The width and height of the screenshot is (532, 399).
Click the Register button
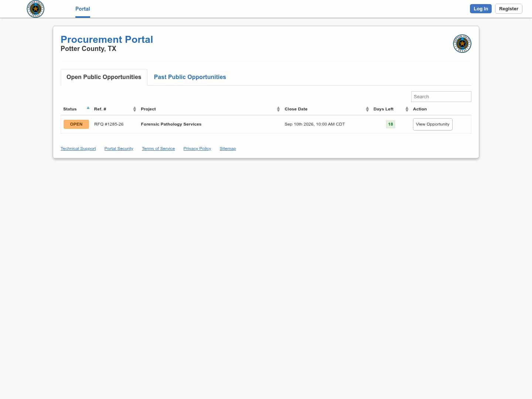tap(509, 9)
